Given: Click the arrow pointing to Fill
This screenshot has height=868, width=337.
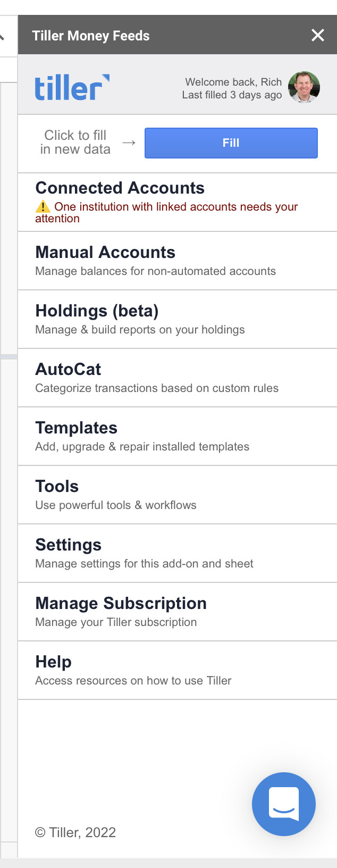Looking at the screenshot, I should tap(129, 143).
